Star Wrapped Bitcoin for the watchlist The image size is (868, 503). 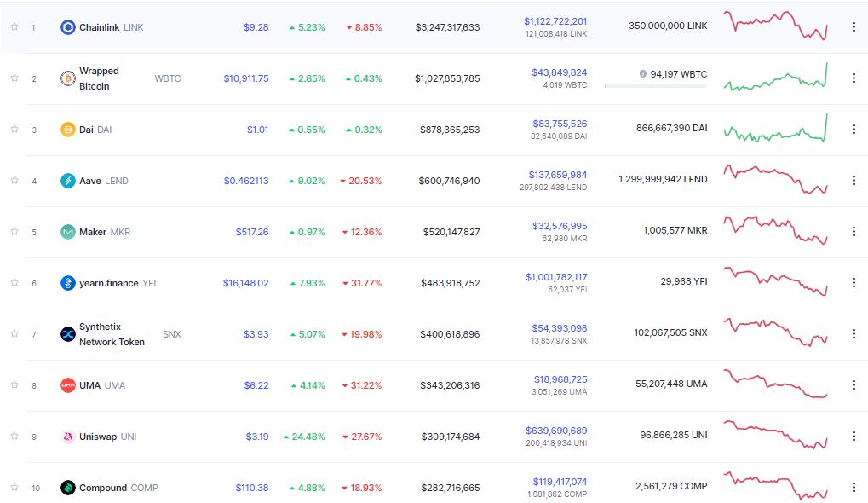tap(14, 78)
